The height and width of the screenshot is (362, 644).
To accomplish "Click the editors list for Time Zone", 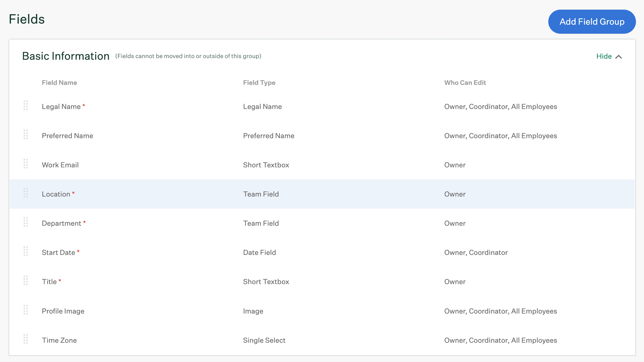I will pos(501,340).
